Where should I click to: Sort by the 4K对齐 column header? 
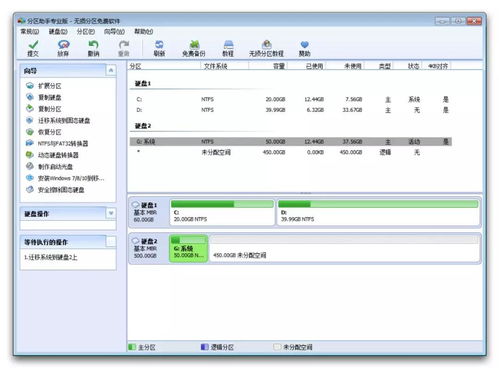click(437, 66)
